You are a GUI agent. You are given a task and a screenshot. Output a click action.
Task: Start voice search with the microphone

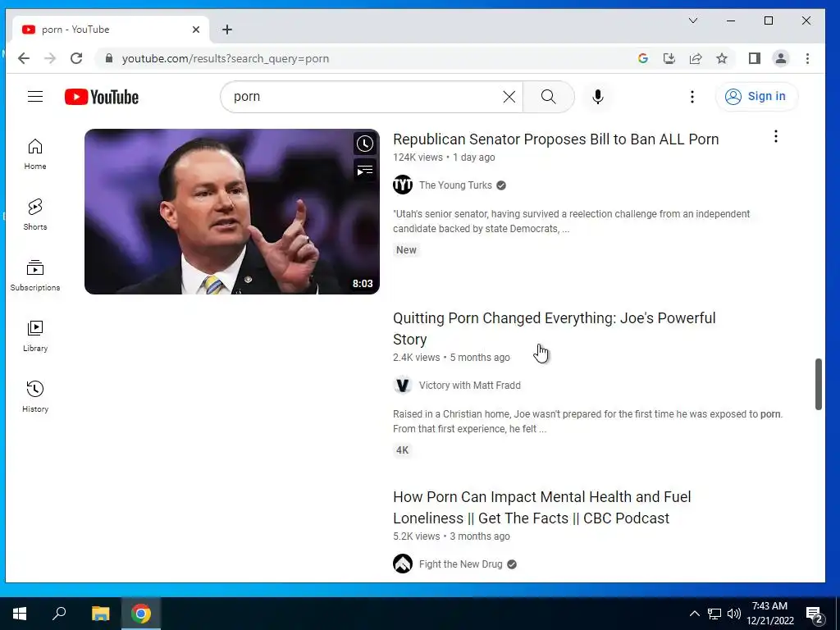pyautogui.click(x=598, y=97)
